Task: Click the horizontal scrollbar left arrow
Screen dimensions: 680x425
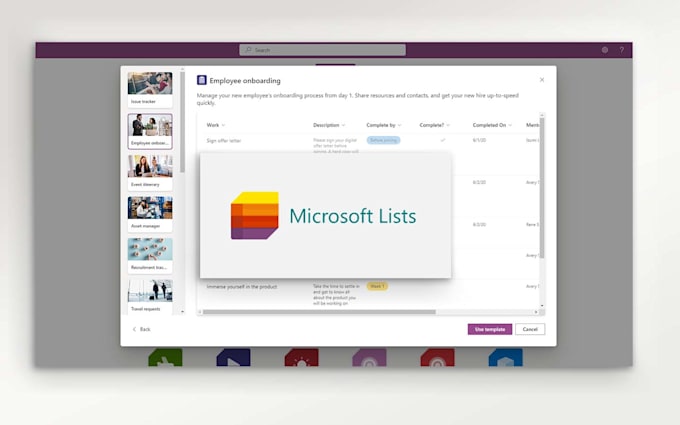Action: click(x=199, y=312)
